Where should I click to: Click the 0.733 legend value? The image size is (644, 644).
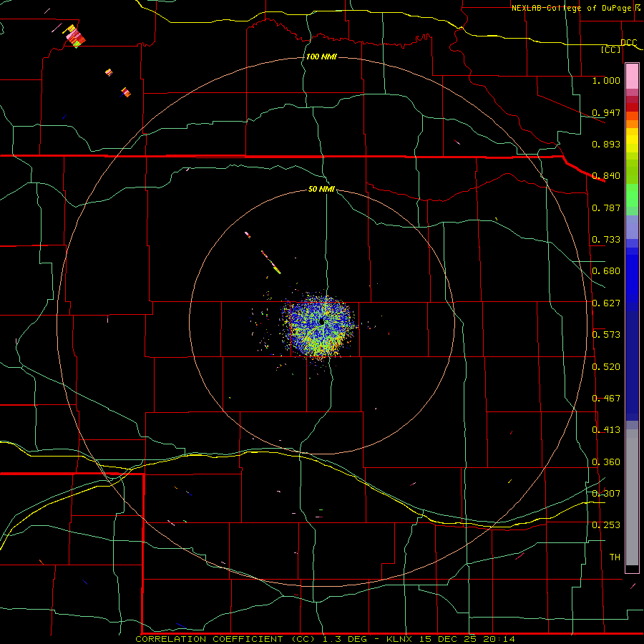[606, 240]
